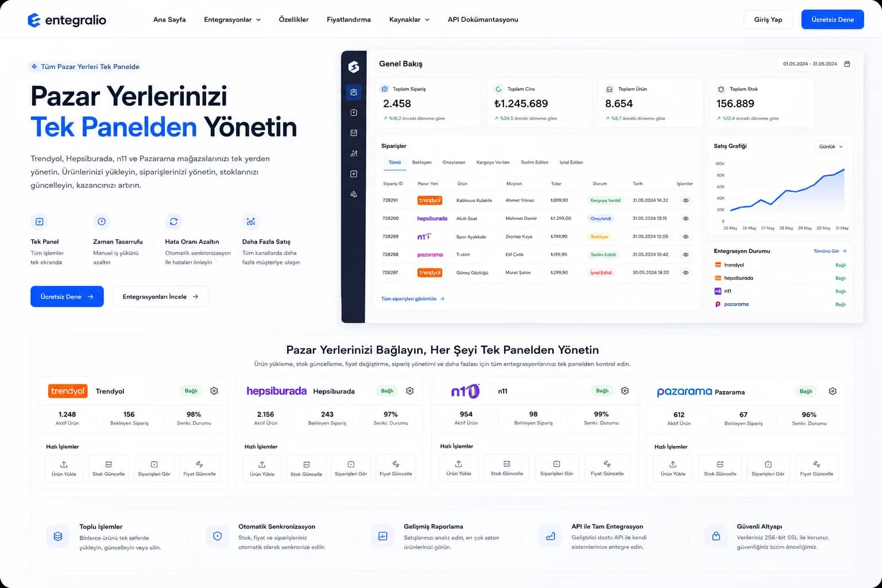
Task: Open API Dokümantasyonu nav item
Action: tap(483, 20)
